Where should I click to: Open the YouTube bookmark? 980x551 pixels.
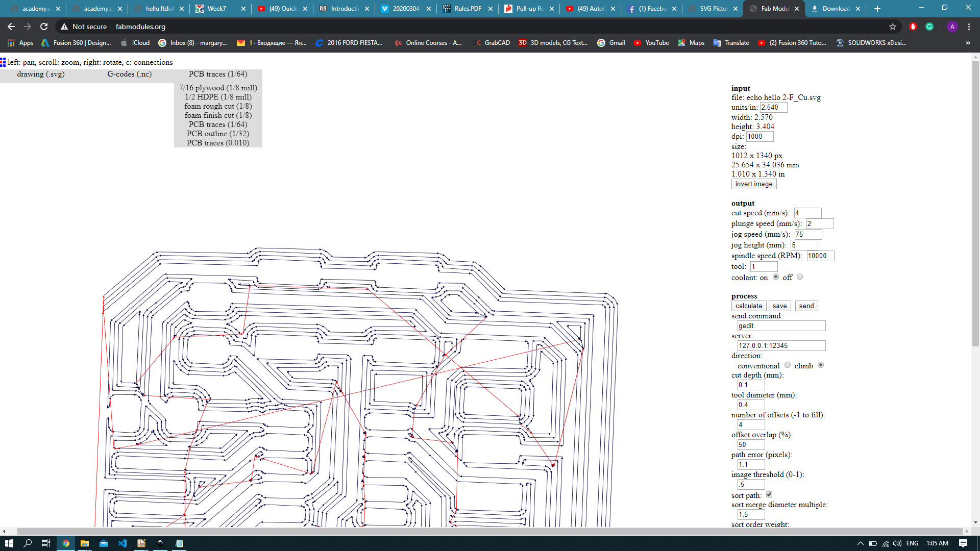(651, 43)
